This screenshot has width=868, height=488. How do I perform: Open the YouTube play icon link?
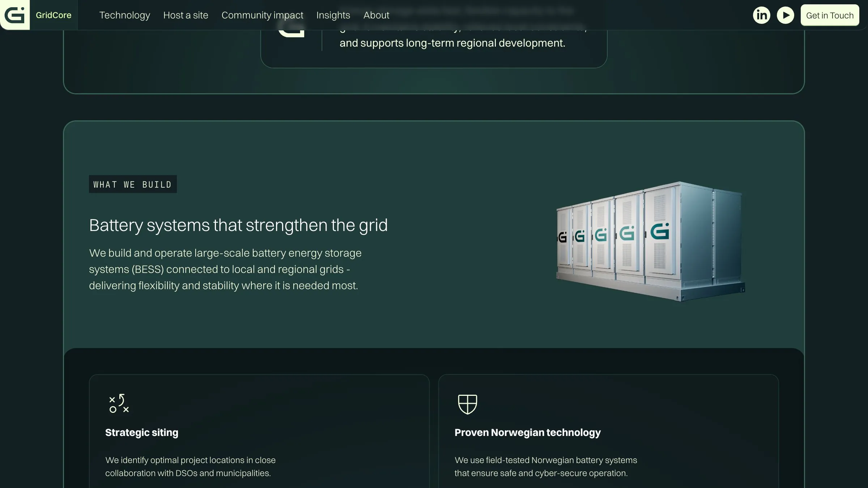coord(785,15)
